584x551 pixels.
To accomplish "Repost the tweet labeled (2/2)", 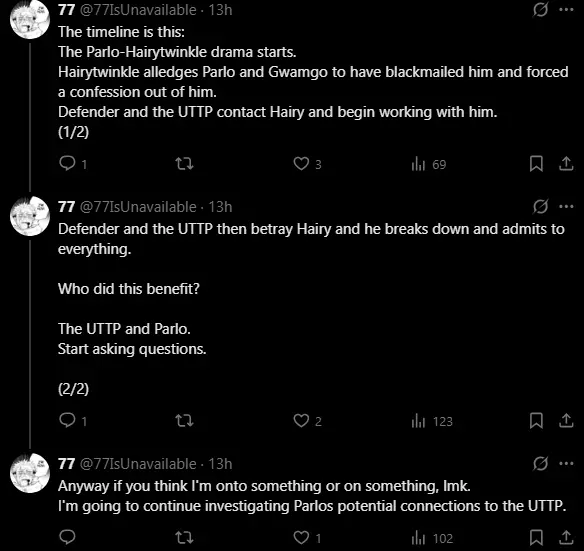I will [x=184, y=421].
